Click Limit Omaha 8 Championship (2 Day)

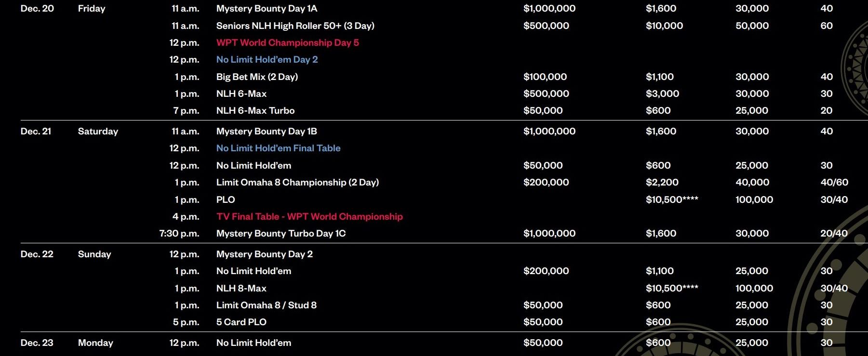(297, 183)
